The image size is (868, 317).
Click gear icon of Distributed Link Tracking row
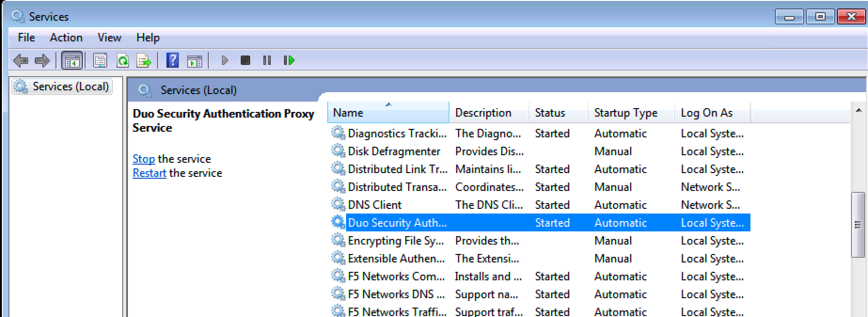tap(338, 169)
